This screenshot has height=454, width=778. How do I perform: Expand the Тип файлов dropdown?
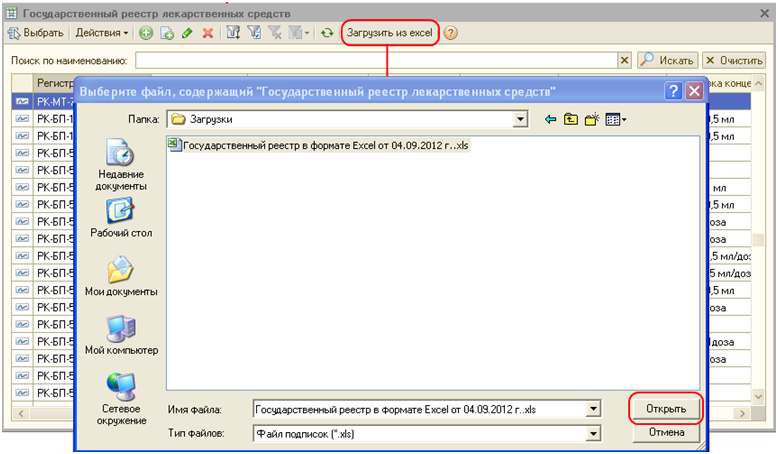tap(593, 433)
